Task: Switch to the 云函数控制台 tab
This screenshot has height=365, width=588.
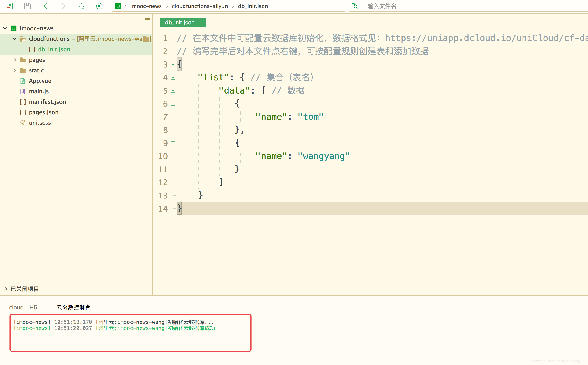Action: [x=73, y=307]
